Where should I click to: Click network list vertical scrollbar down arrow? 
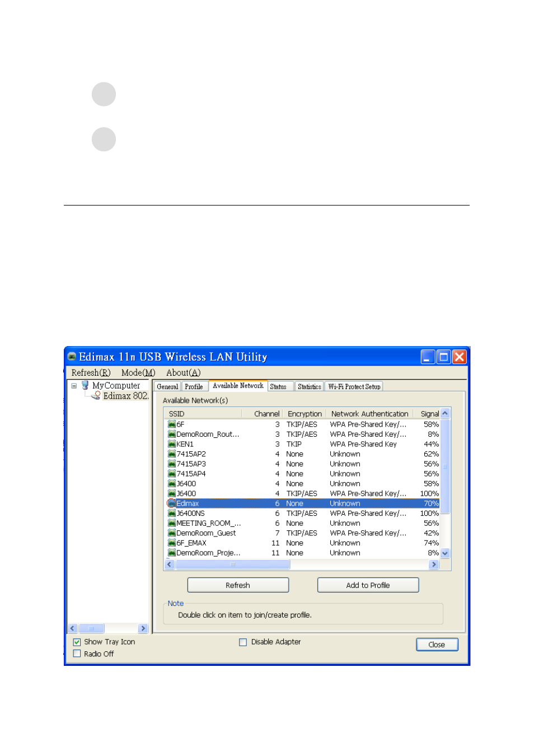click(x=445, y=553)
